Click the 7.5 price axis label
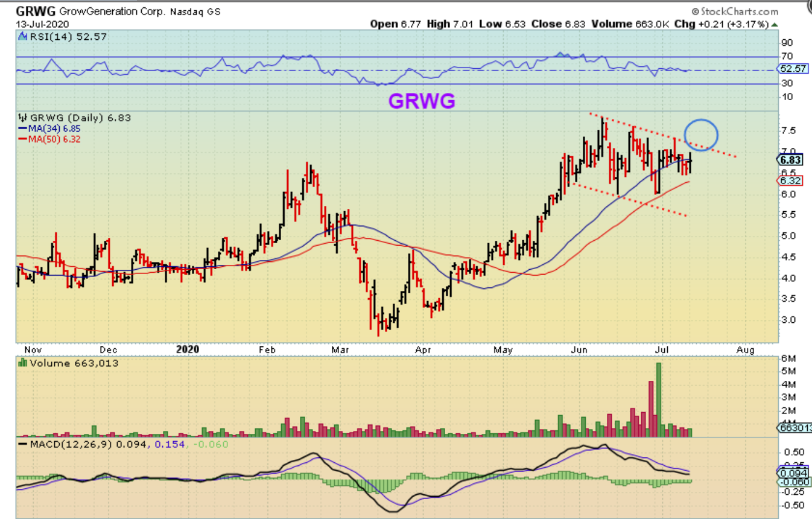 click(x=788, y=130)
